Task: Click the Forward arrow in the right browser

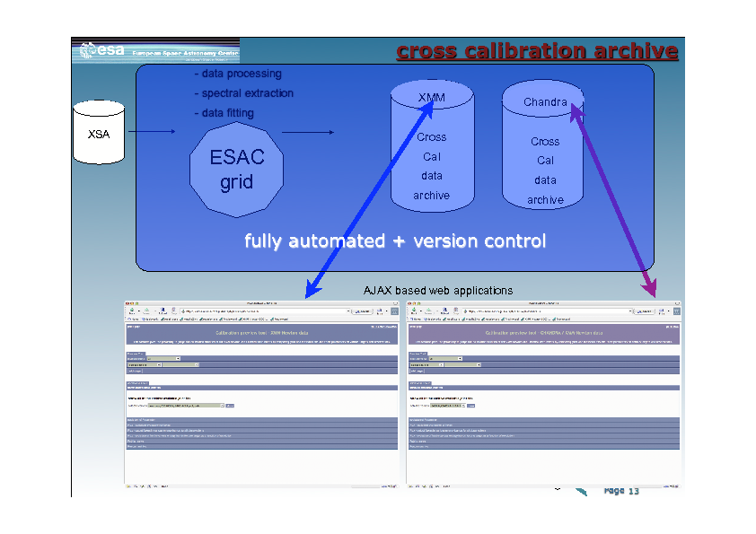Action: (x=428, y=311)
